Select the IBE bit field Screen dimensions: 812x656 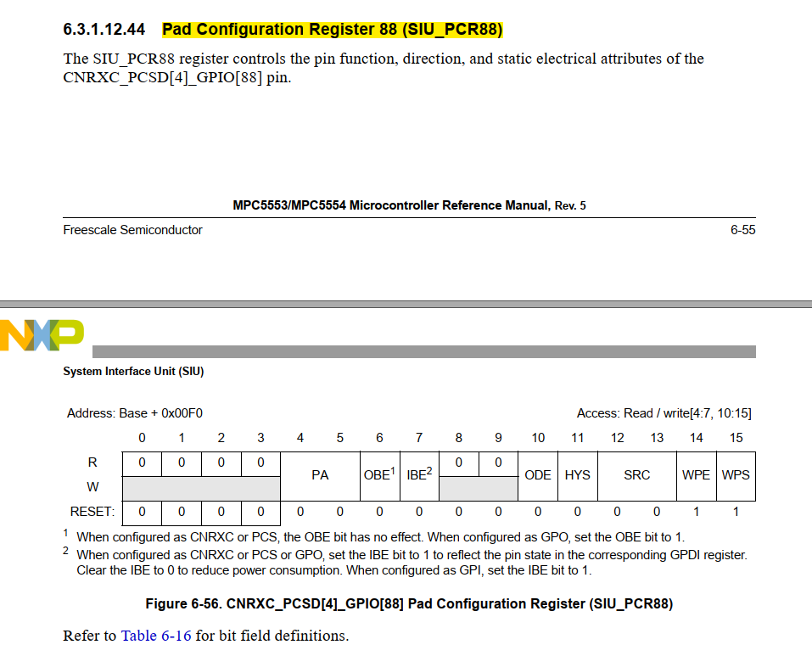[x=417, y=475]
